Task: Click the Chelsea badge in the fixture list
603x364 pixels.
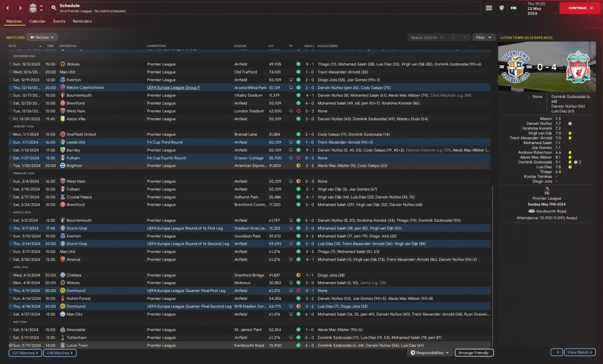Action: (x=63, y=275)
